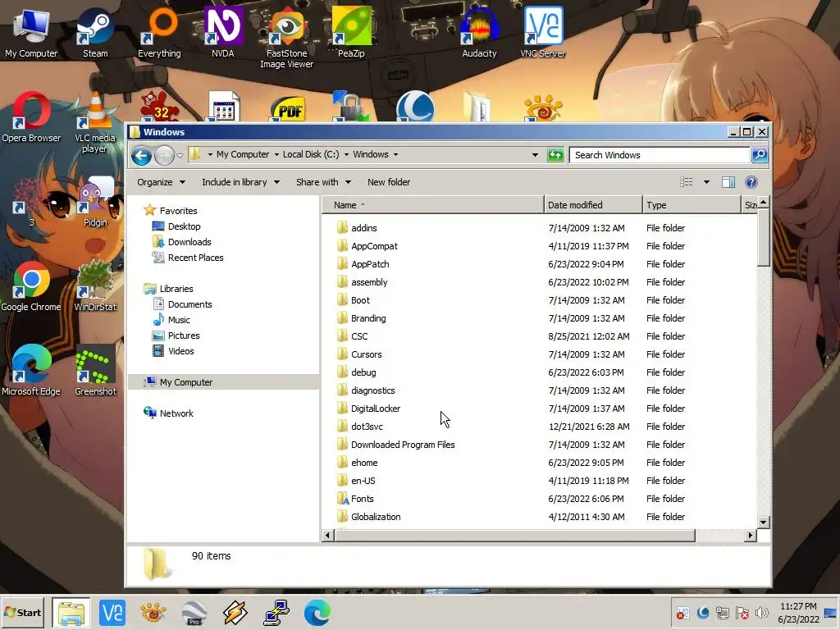Image resolution: width=840 pixels, height=630 pixels.
Task: Open Recent Places in Favorites
Action: 195,258
